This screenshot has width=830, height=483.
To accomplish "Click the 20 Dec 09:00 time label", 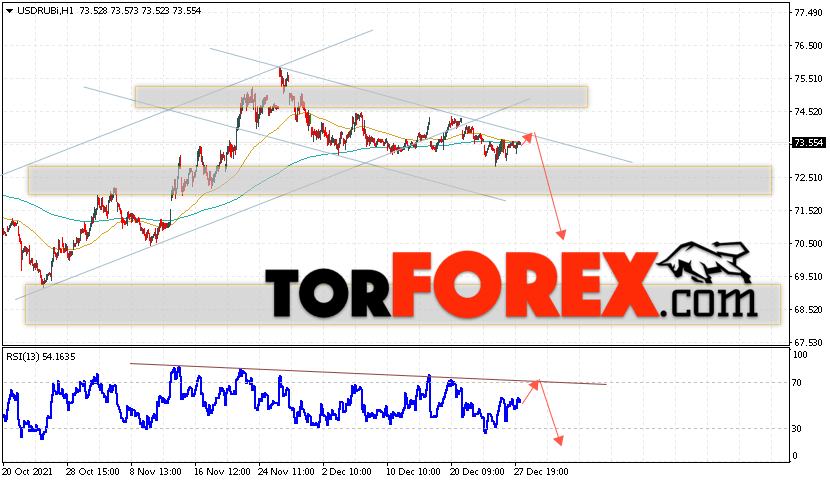I will click(x=477, y=472).
